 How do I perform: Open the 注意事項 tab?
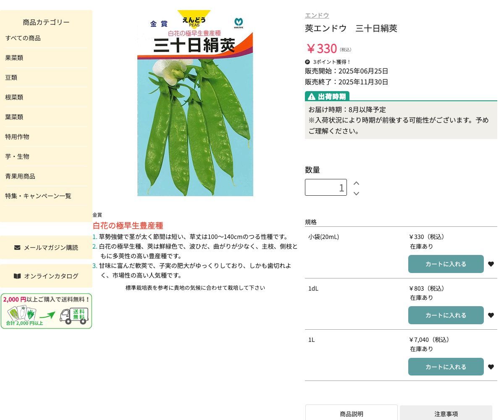[x=446, y=414]
